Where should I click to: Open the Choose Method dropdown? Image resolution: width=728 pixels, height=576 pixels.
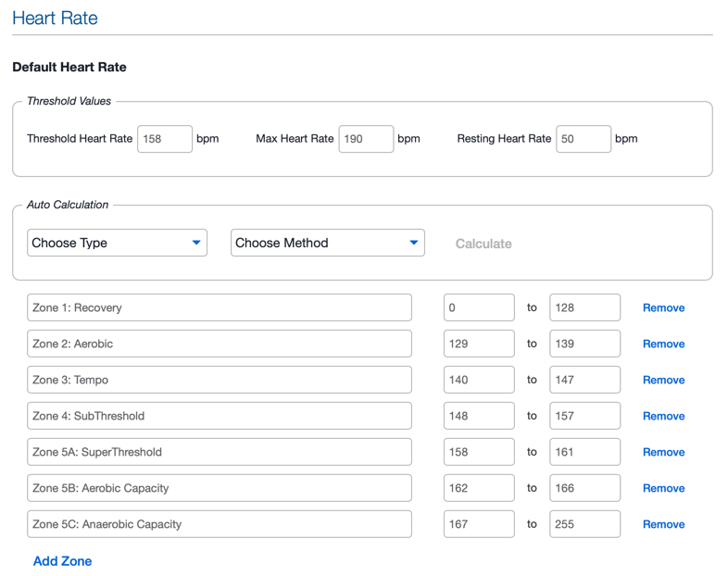click(x=328, y=243)
